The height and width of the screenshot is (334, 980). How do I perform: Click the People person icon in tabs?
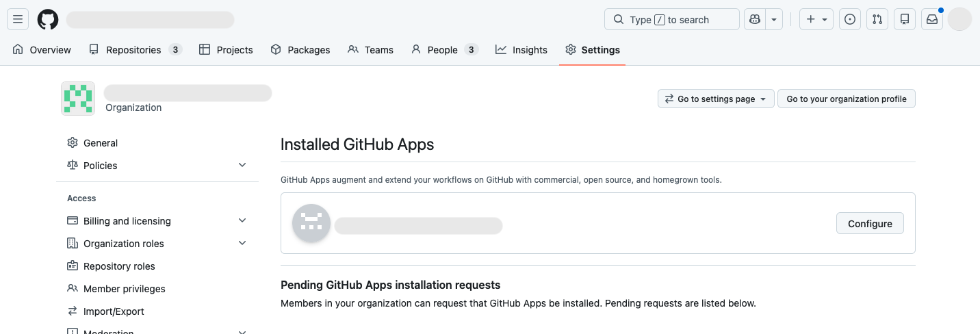[x=416, y=49]
